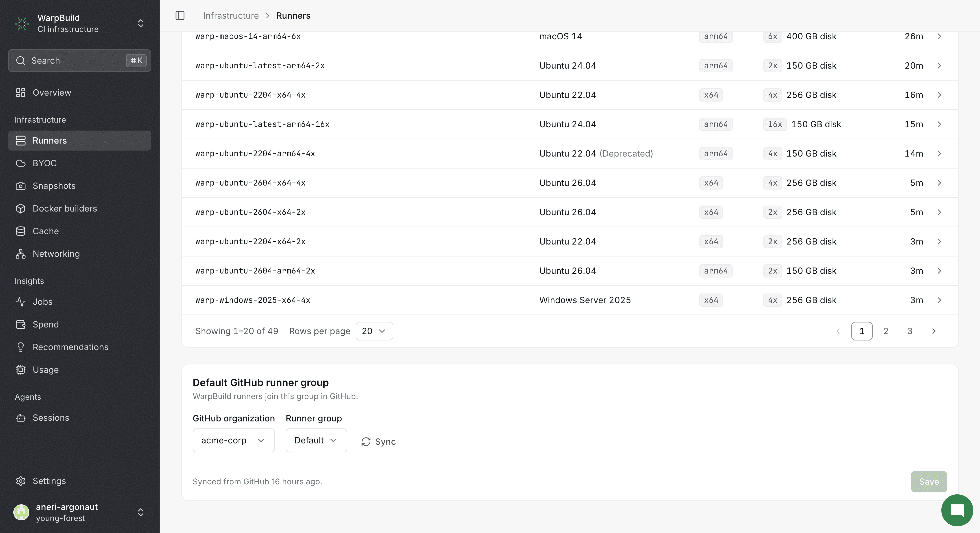Open Settings

80,481
